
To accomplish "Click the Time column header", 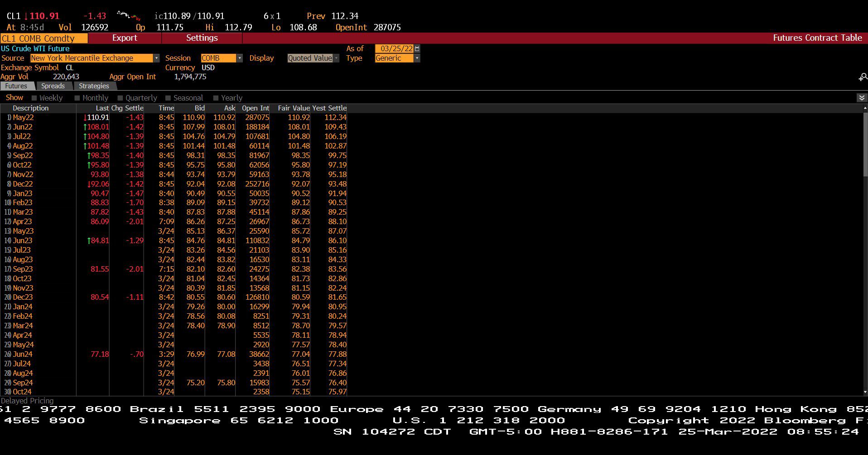I will pyautogui.click(x=166, y=108).
